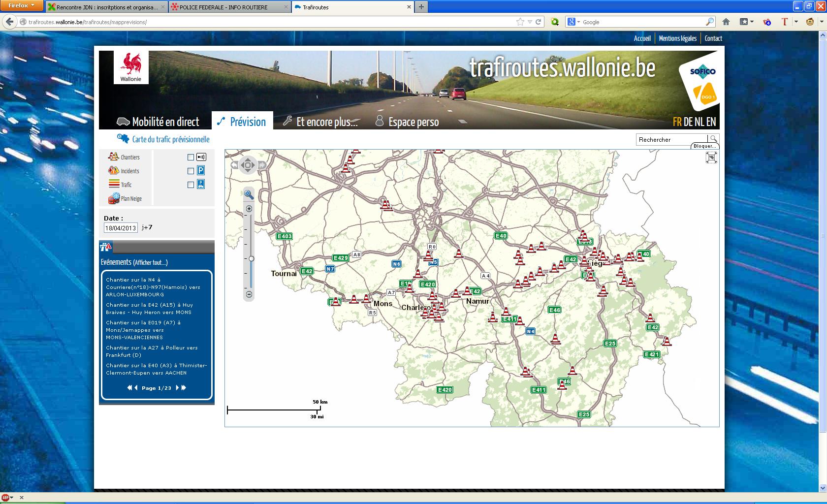Open E40 Thimister-Clermont roadworks event
The height and width of the screenshot is (504, 827).
pyautogui.click(x=157, y=369)
